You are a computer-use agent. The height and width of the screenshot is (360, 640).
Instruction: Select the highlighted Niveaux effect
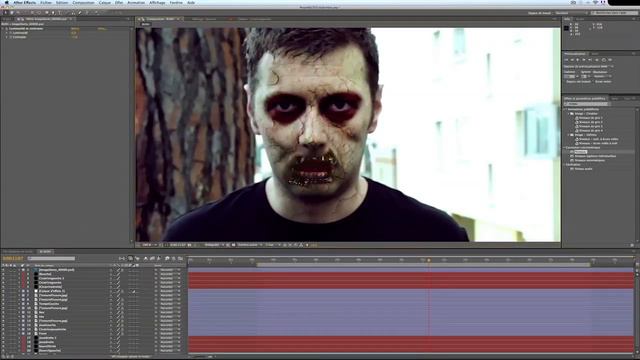580,151
